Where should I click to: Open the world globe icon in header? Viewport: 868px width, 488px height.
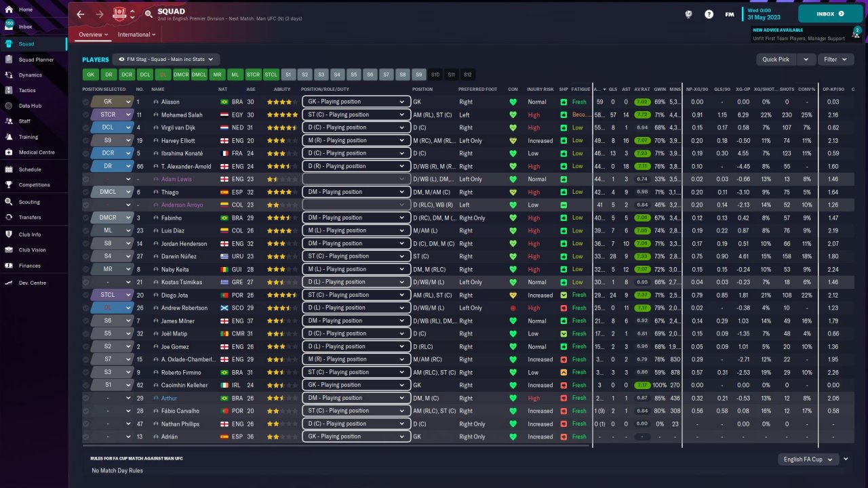(x=688, y=14)
